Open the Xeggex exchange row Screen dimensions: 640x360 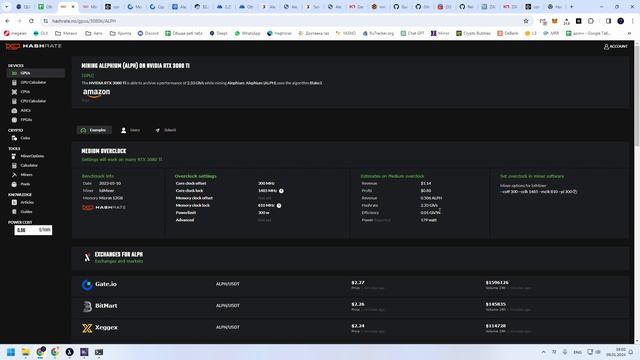click(x=350, y=328)
